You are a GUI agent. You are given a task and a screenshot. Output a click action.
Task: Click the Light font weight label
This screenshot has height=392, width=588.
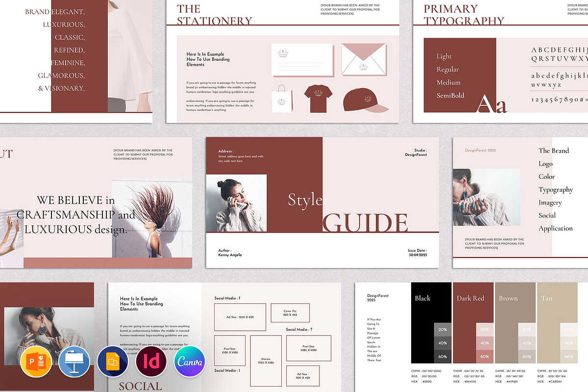coord(444,56)
